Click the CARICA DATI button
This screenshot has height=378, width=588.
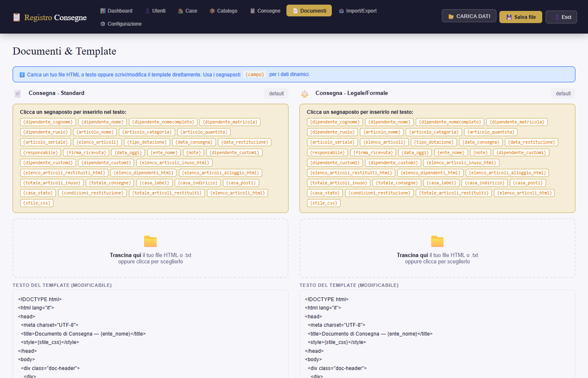tap(469, 16)
